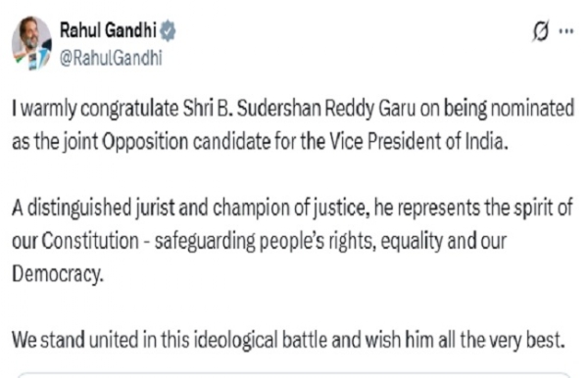This screenshot has width=588, height=378.
Task: Click the sentence 'We stand united'
Action: [288, 340]
